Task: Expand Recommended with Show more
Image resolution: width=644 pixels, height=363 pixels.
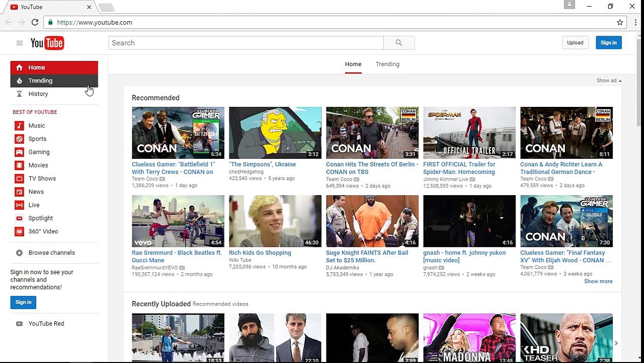Action: [x=598, y=281]
